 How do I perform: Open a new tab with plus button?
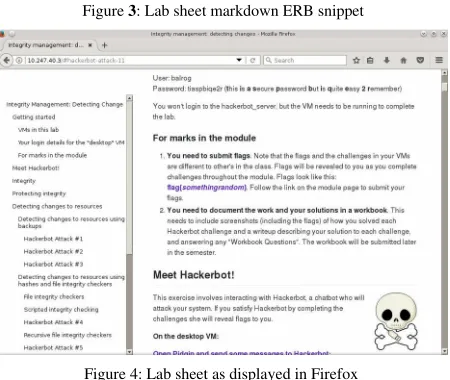click(x=104, y=45)
